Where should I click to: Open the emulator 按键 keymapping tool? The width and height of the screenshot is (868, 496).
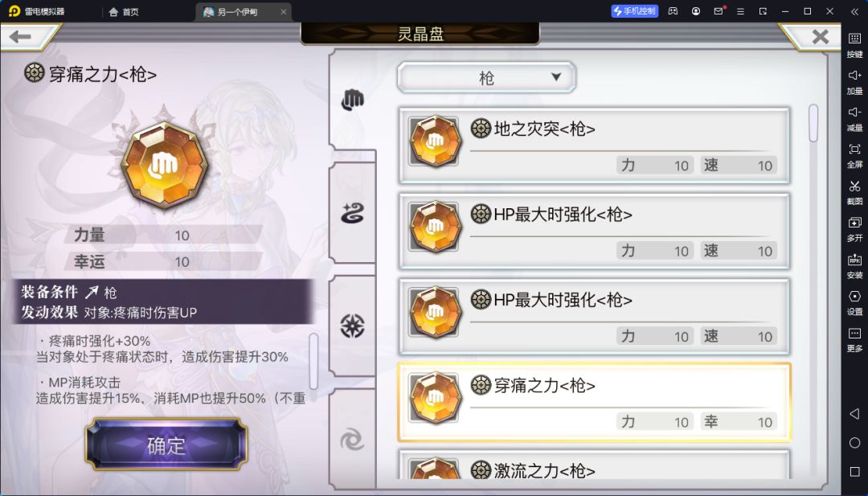point(854,44)
